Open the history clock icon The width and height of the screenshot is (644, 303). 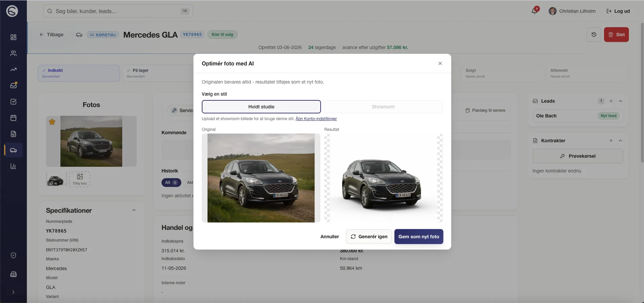tap(594, 35)
